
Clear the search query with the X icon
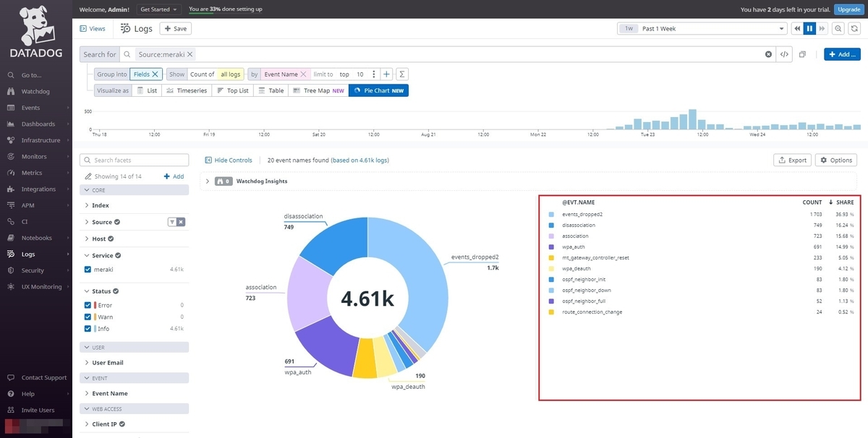(x=768, y=54)
